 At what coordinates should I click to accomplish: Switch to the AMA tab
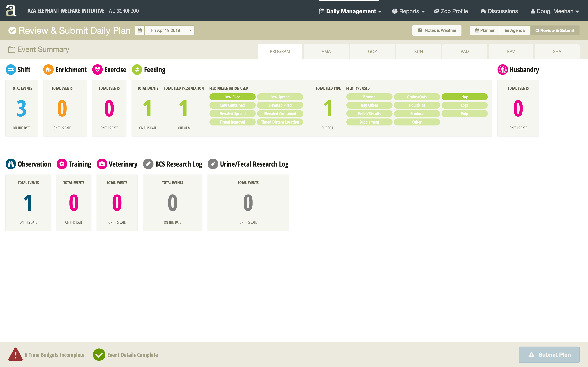326,51
